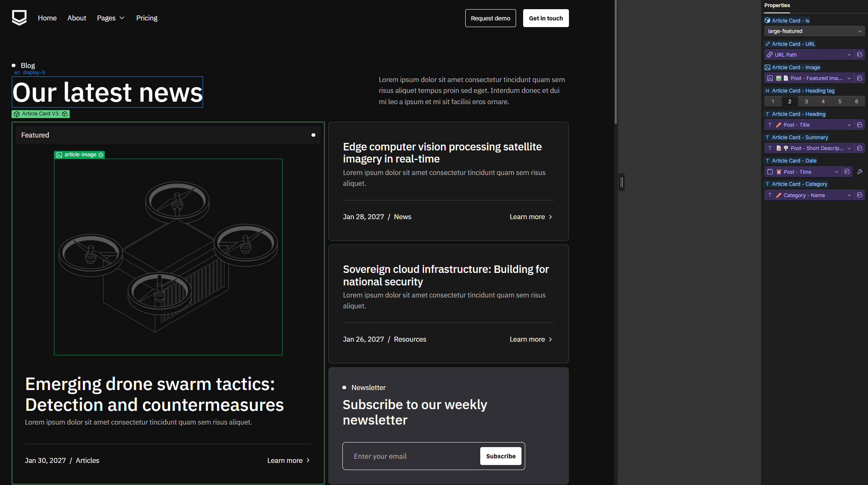
Task: Click the arrow icon next to News Learn more
Action: [550, 217]
